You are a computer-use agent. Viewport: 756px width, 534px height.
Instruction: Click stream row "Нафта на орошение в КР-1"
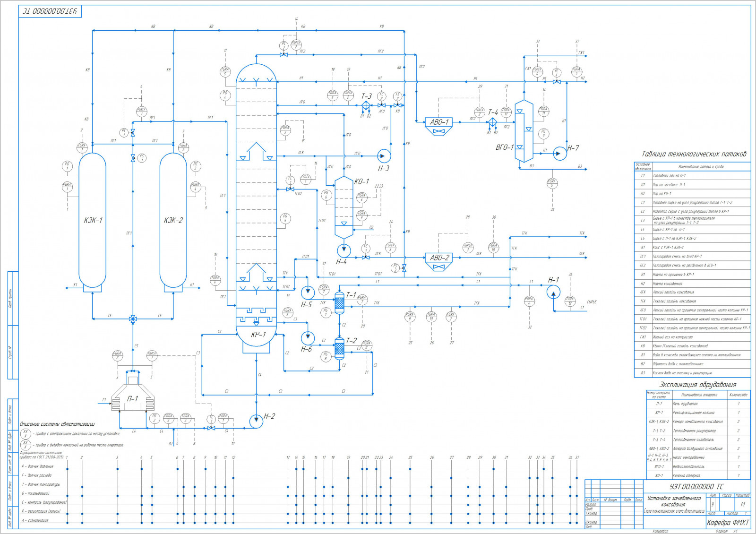[x=692, y=274]
